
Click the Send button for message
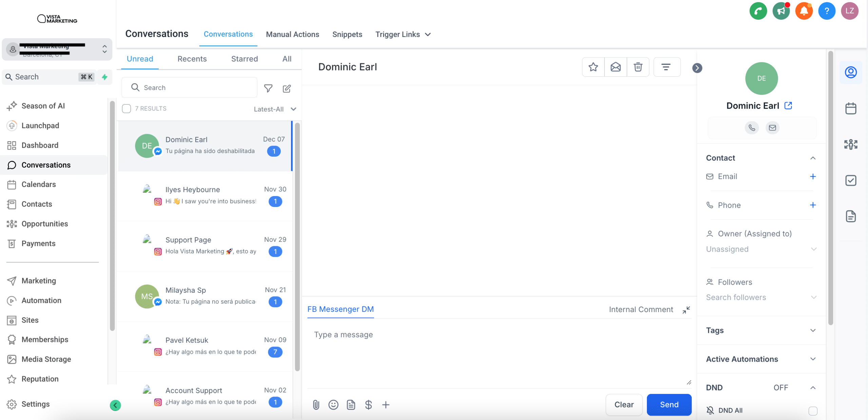pos(669,404)
